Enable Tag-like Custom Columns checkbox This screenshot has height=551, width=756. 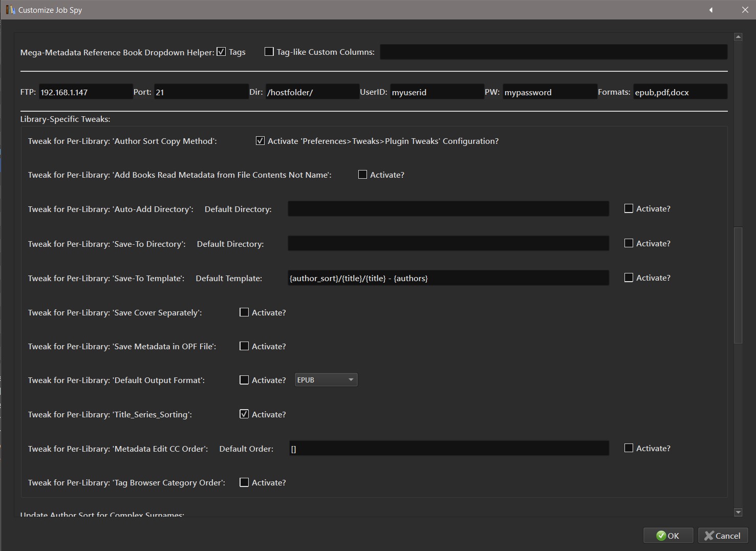tap(269, 52)
